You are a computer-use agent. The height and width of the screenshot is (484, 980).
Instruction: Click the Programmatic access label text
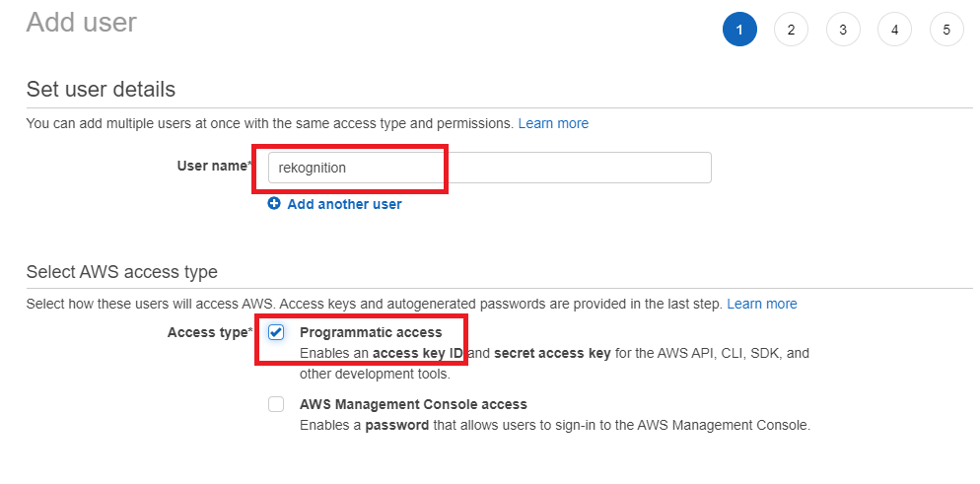pyautogui.click(x=371, y=333)
